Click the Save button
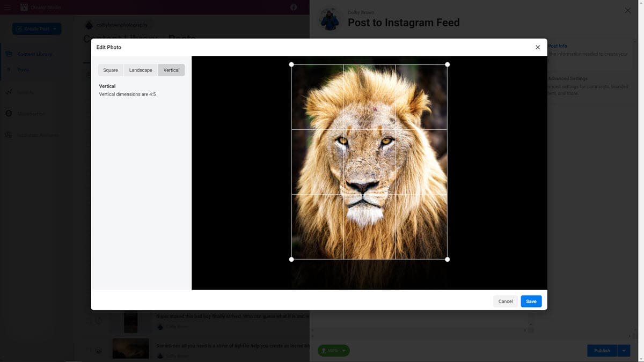This screenshot has width=644, height=362. [531, 301]
